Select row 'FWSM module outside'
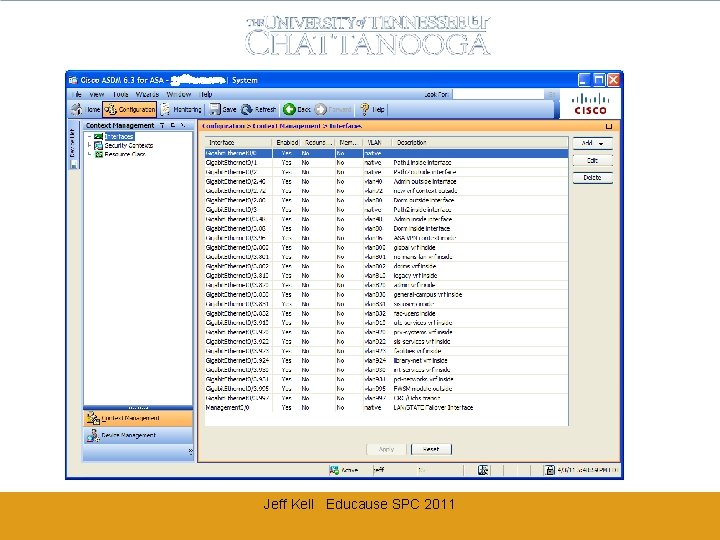Viewport: 720px width, 540px height. coord(386,389)
